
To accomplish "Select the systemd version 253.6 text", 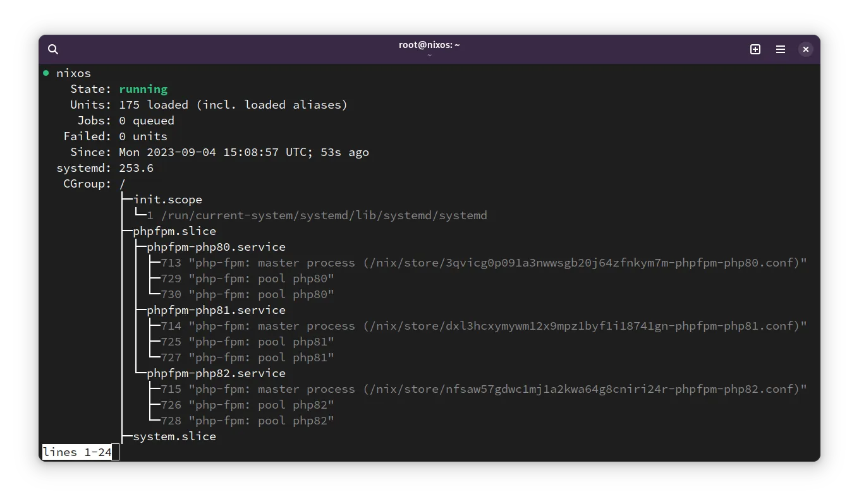I will pos(137,167).
